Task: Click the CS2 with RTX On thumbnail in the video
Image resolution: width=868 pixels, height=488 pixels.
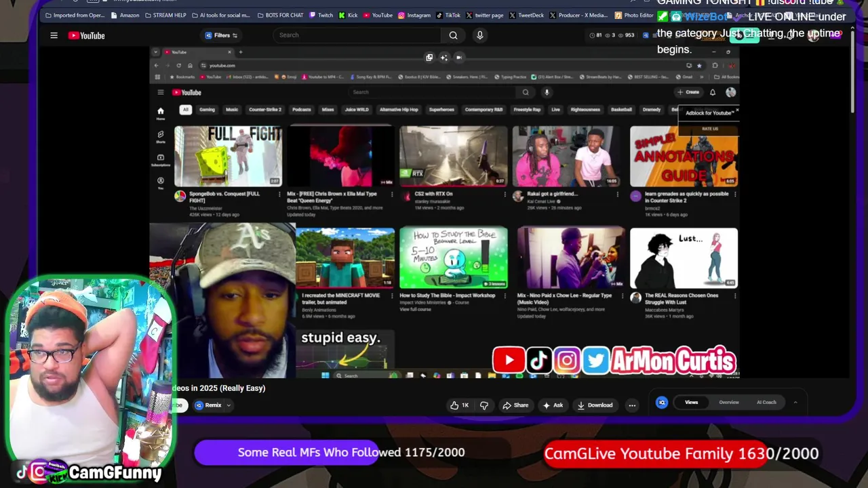Action: [453, 156]
